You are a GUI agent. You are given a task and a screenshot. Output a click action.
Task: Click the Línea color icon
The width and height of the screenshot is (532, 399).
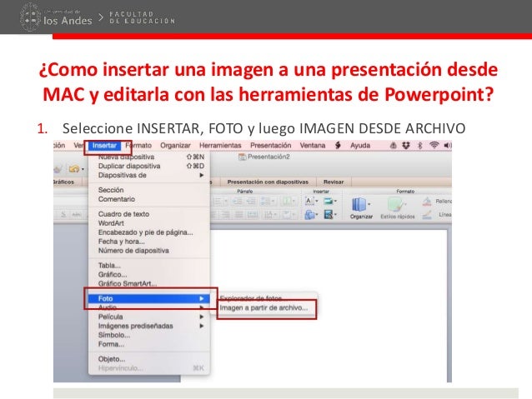[x=427, y=215]
